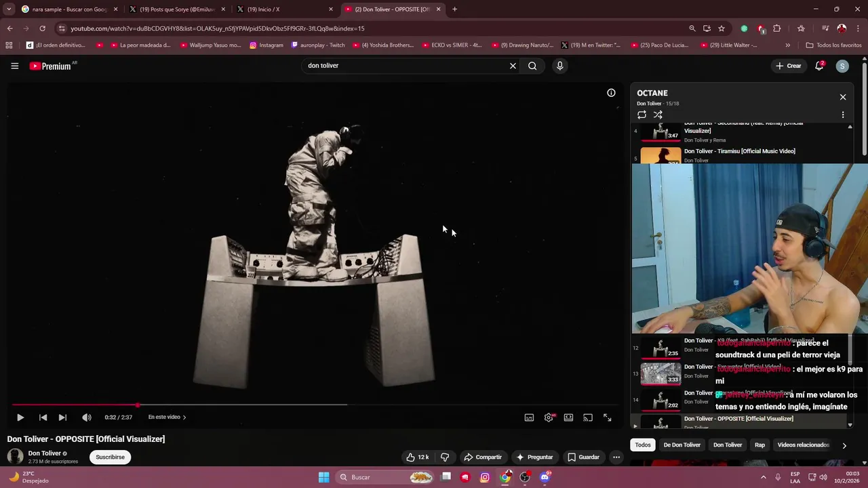Close the OCTANE playlist panel
868x488 pixels.
tap(843, 97)
